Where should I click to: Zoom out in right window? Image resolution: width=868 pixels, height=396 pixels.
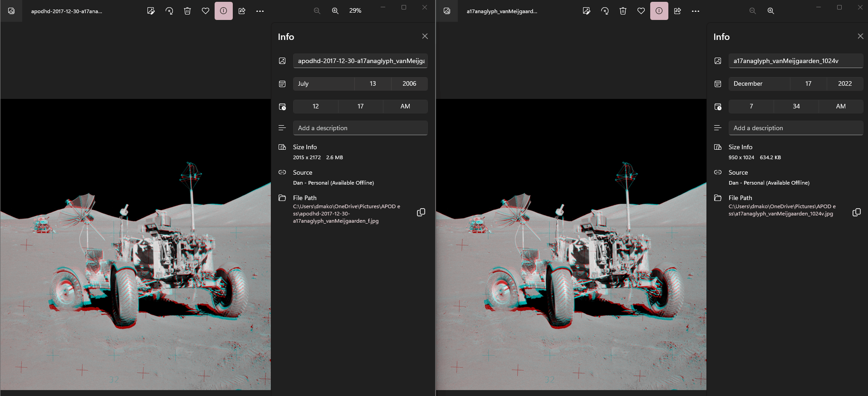point(753,11)
